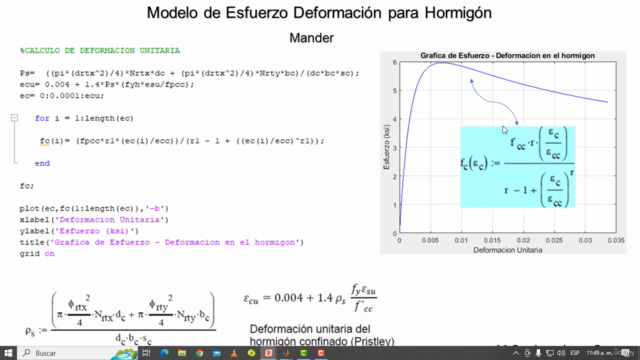Change ESP keyboard language in the tray
This screenshot has width=640, height=360.
(x=575, y=353)
